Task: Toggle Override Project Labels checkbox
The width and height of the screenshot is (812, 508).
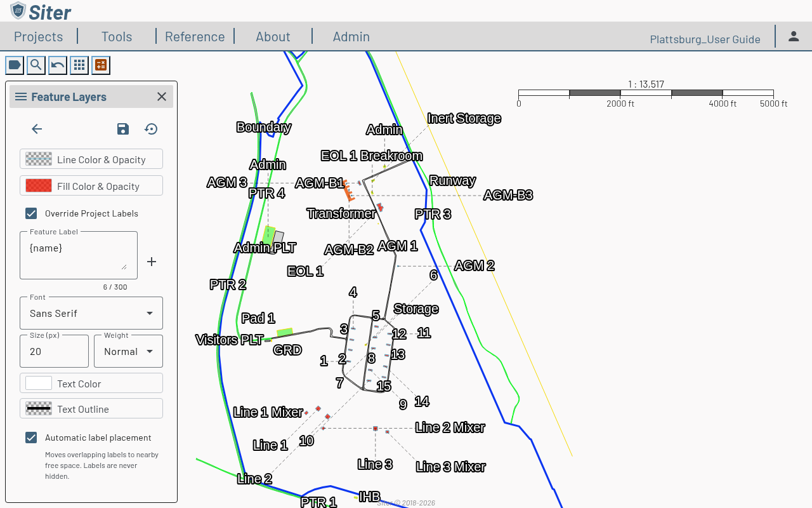Action: coord(31,213)
